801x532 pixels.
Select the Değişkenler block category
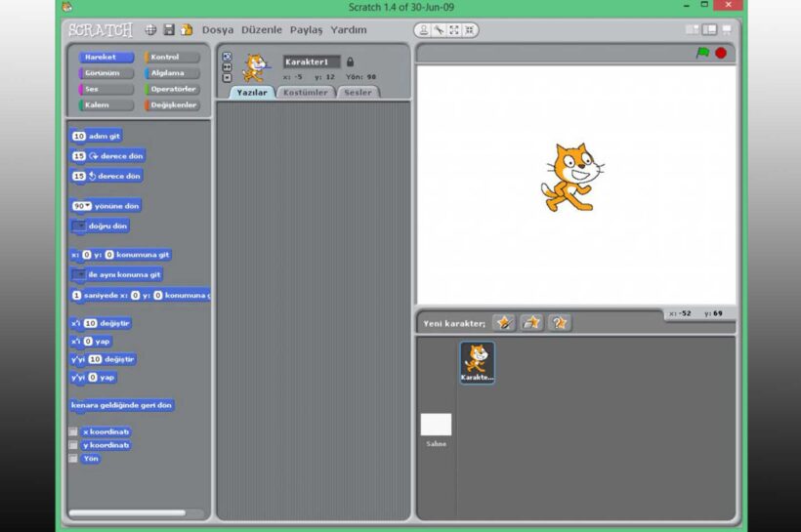click(172, 104)
